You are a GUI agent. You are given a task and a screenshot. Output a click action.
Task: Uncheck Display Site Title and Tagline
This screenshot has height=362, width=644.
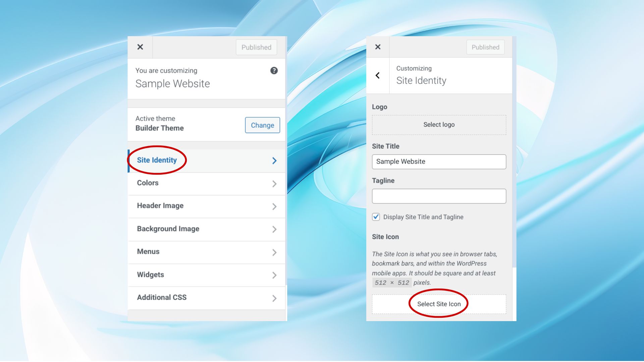(376, 217)
